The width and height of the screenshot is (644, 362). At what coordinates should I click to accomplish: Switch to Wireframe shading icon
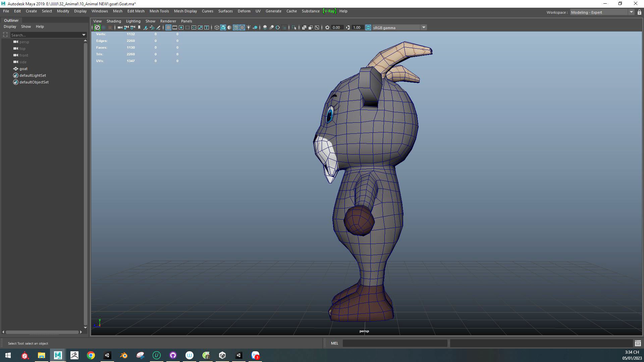click(217, 27)
